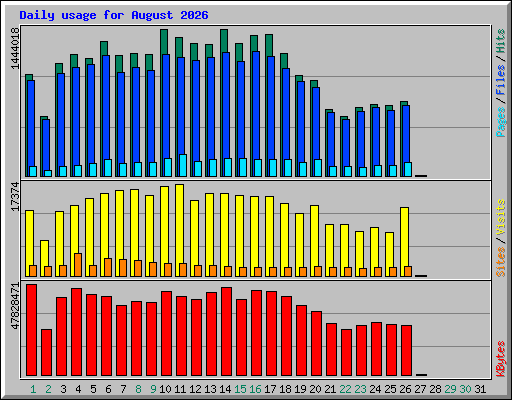
Task: Select day 3 on the date axis
Action: (x=63, y=389)
